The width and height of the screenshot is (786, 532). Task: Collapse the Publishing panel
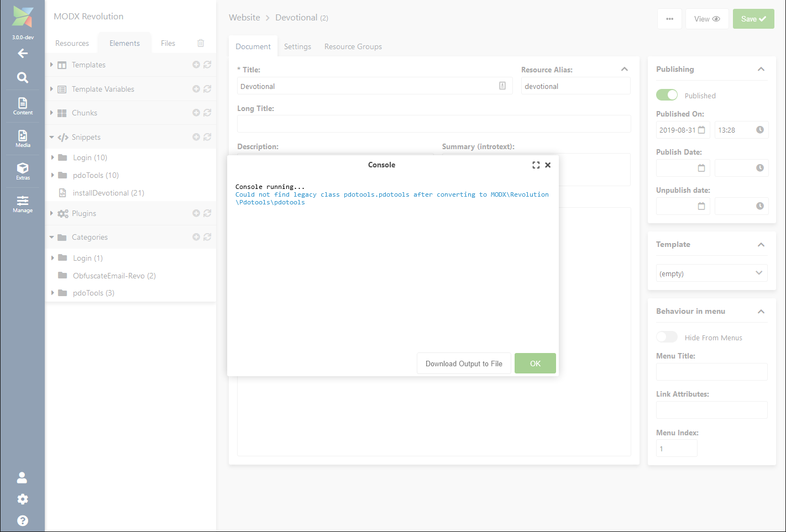[x=761, y=69]
